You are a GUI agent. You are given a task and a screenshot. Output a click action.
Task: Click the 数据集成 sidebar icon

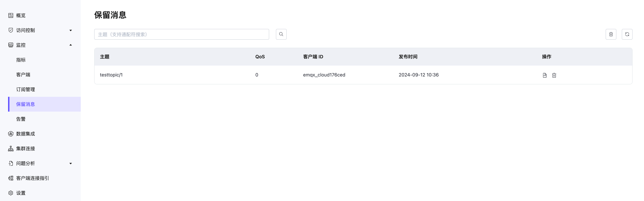[11, 134]
